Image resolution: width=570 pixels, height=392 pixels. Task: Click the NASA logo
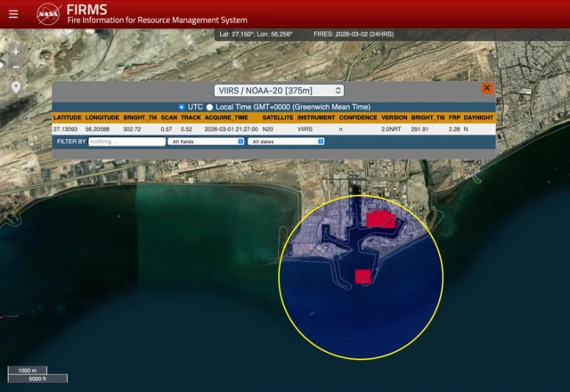point(48,14)
